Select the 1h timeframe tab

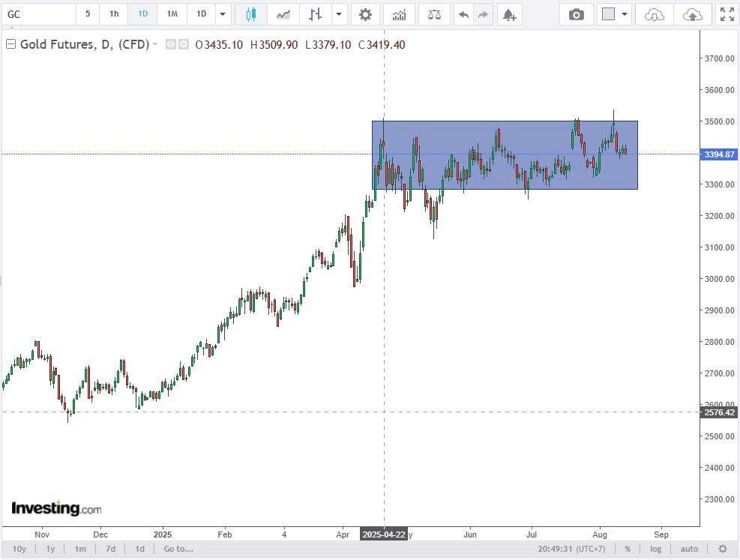114,14
